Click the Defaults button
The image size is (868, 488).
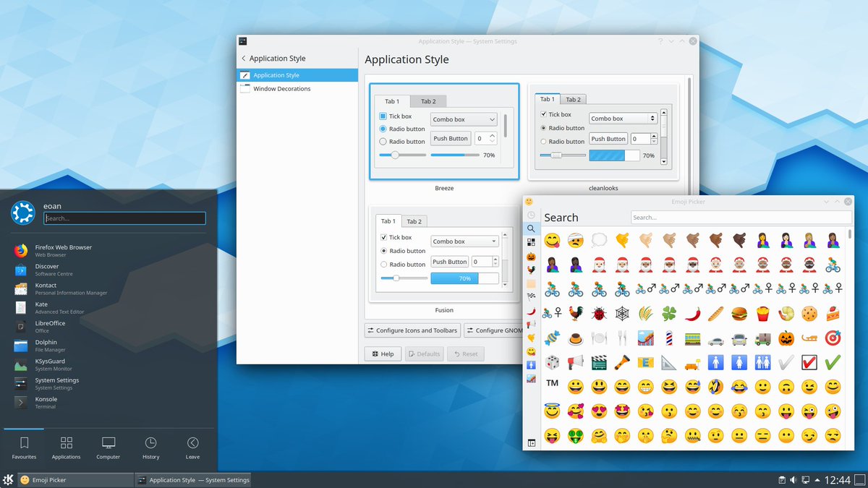click(x=424, y=354)
